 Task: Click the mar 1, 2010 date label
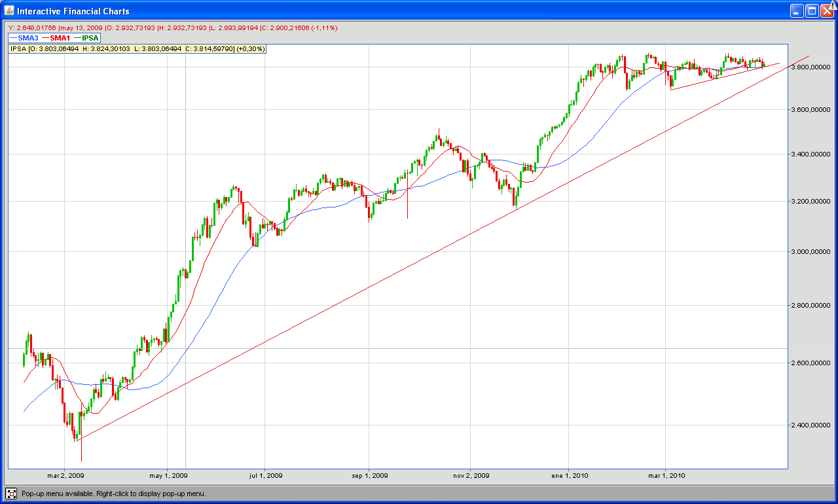point(665,476)
